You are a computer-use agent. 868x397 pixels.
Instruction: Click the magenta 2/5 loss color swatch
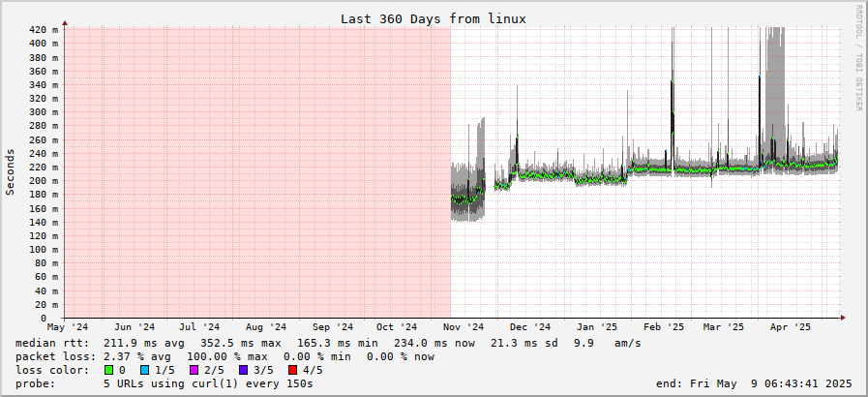click(194, 370)
